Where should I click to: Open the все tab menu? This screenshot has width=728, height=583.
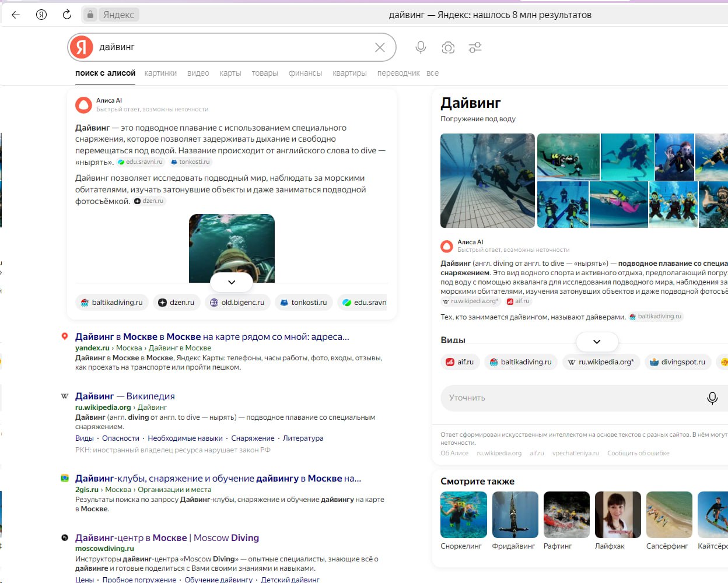click(x=432, y=73)
